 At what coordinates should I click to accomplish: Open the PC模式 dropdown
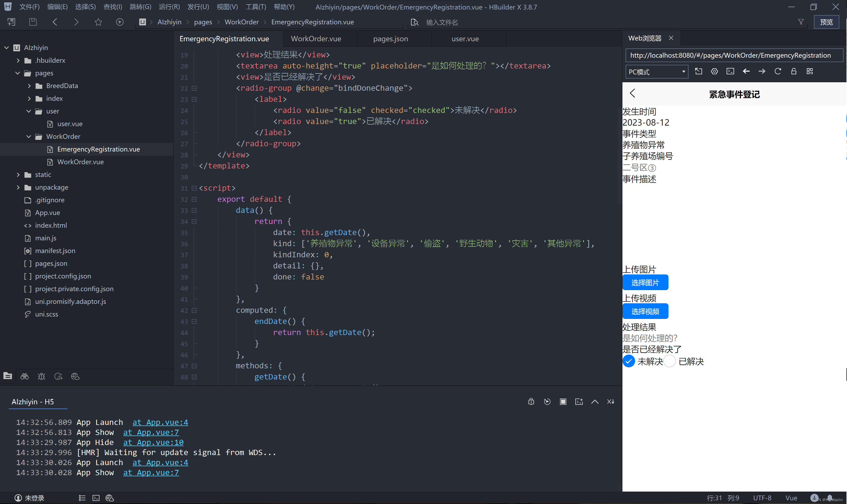pyautogui.click(x=657, y=72)
